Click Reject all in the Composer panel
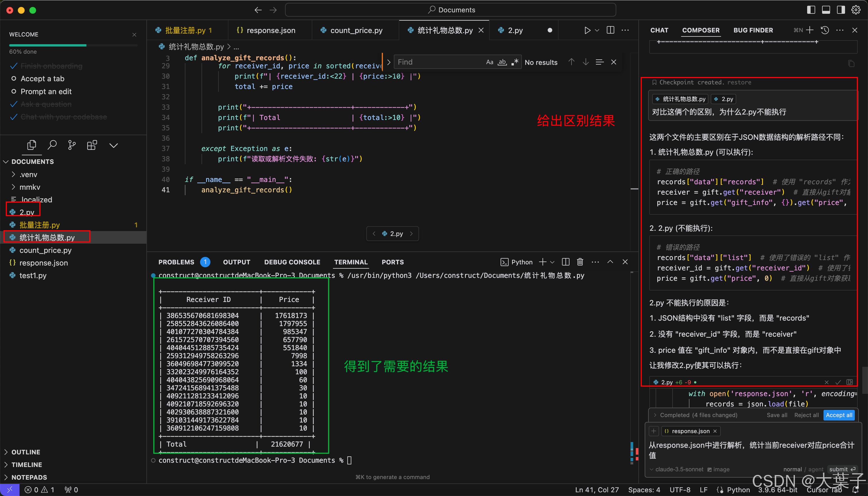Viewport: 868px width, 496px height. [806, 415]
